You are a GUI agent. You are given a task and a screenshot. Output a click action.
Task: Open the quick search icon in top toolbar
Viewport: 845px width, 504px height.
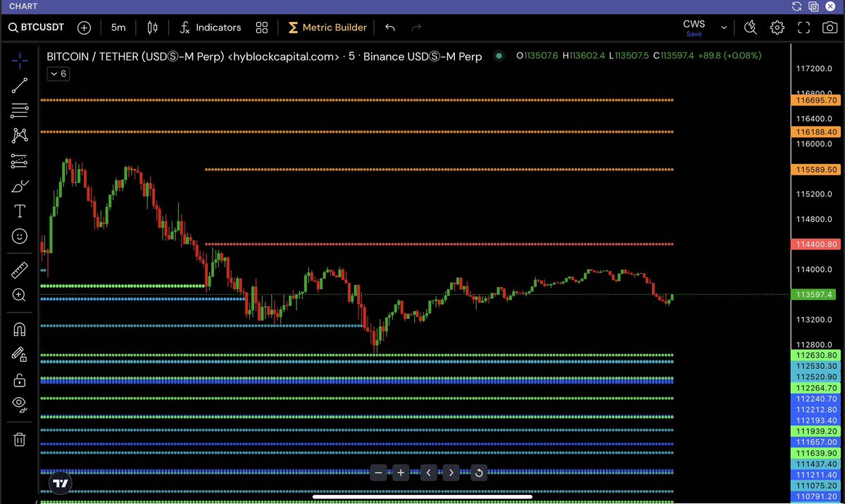pyautogui.click(x=751, y=27)
